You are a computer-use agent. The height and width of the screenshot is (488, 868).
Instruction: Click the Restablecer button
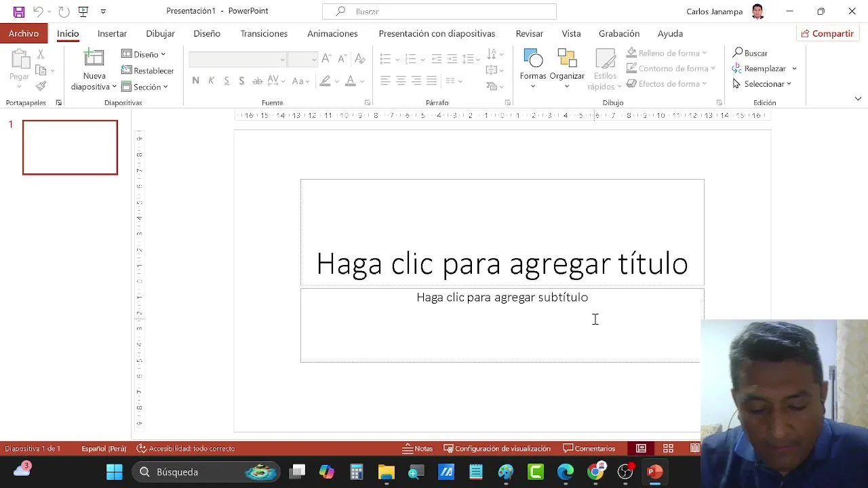[x=148, y=70]
